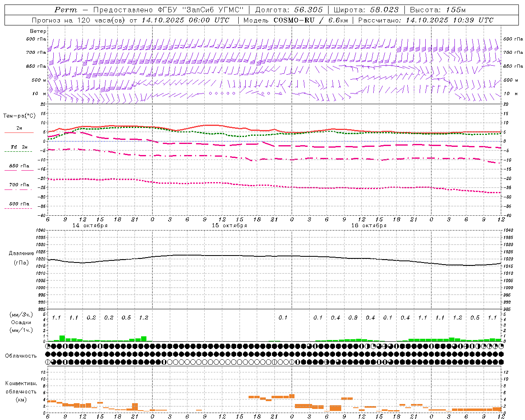This screenshot has width=525, height=420.
Task: Click the "(гПа)" pressure unit label
Action: 21,263
